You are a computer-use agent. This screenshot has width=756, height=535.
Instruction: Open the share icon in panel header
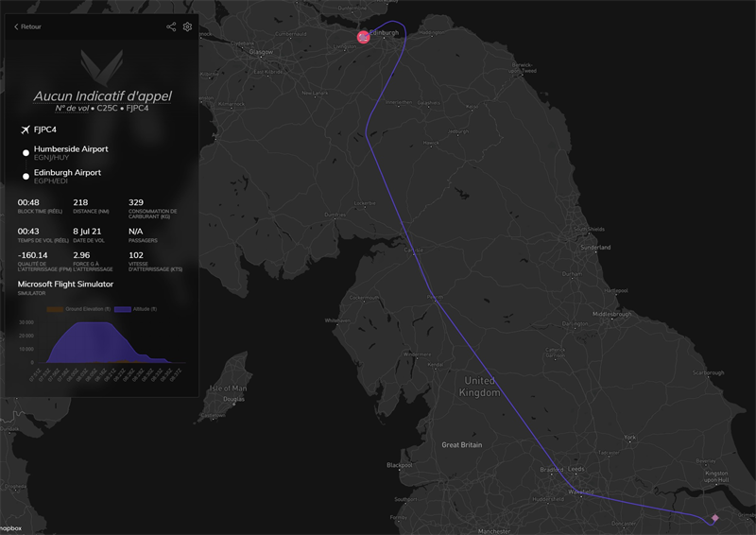pyautogui.click(x=171, y=26)
